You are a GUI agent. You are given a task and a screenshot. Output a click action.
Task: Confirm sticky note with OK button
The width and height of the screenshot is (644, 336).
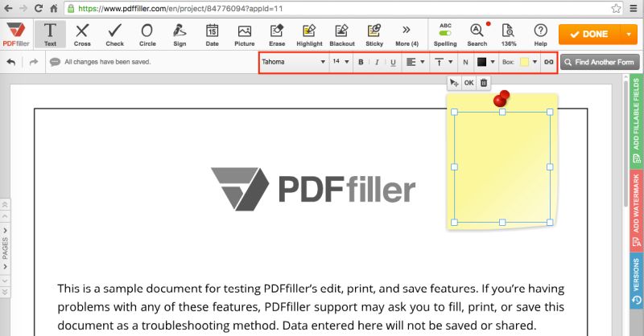pyautogui.click(x=469, y=83)
